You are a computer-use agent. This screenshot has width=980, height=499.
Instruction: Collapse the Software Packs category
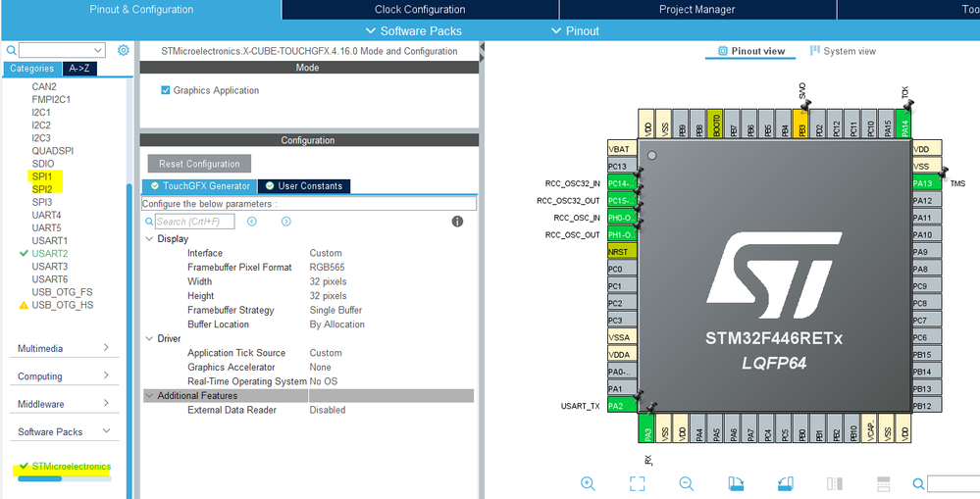click(106, 431)
